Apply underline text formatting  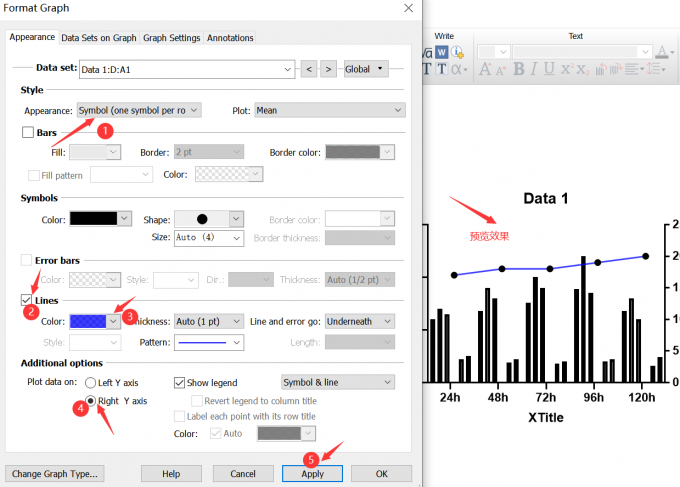coord(549,69)
